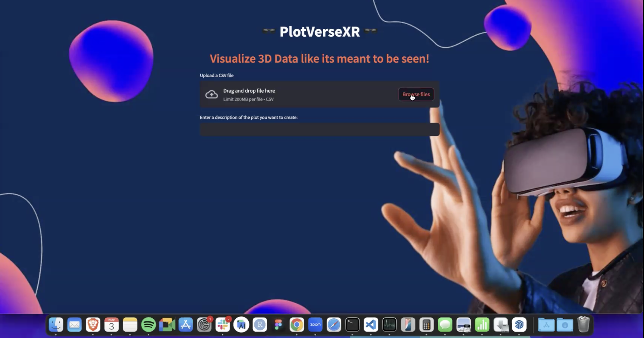Click the cloud upload icon

point(211,95)
